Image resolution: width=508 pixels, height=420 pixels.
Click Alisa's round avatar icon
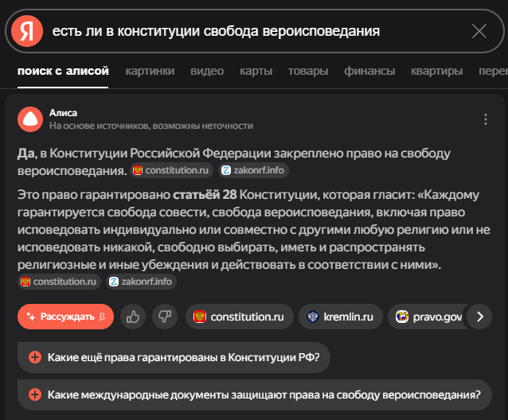click(x=30, y=119)
